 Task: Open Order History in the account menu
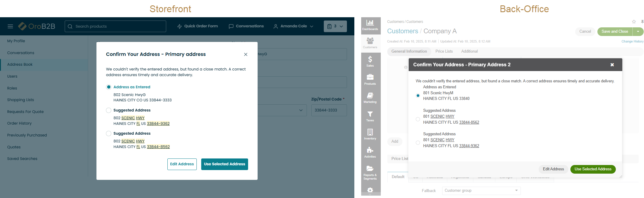point(19,123)
